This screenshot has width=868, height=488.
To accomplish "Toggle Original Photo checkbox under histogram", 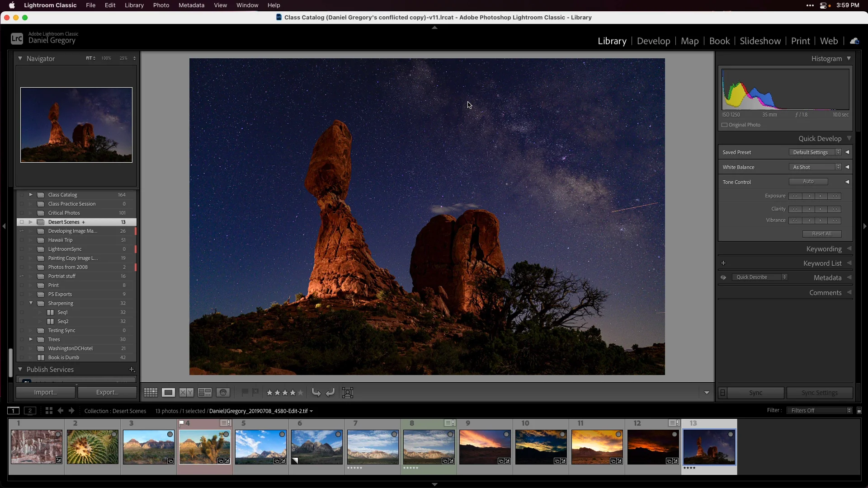I will 725,125.
